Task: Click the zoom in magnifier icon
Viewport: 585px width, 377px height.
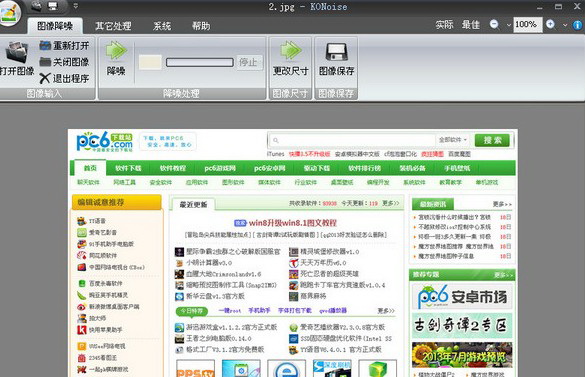Action: (551, 25)
